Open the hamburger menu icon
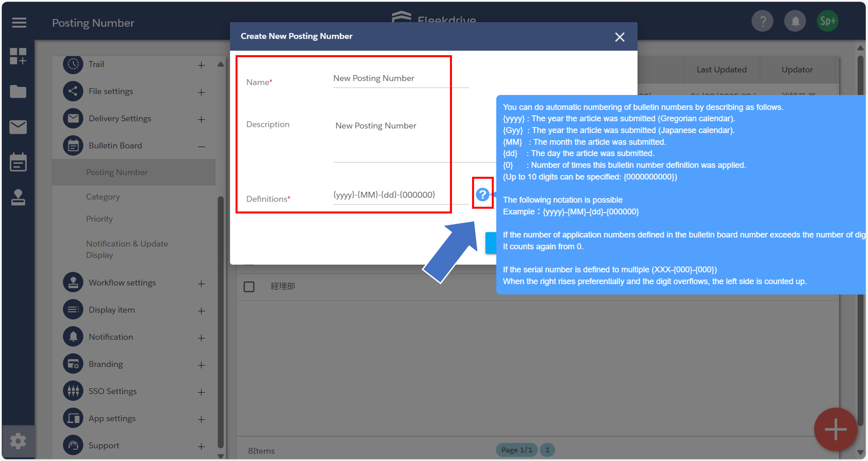868x461 pixels. (19, 22)
